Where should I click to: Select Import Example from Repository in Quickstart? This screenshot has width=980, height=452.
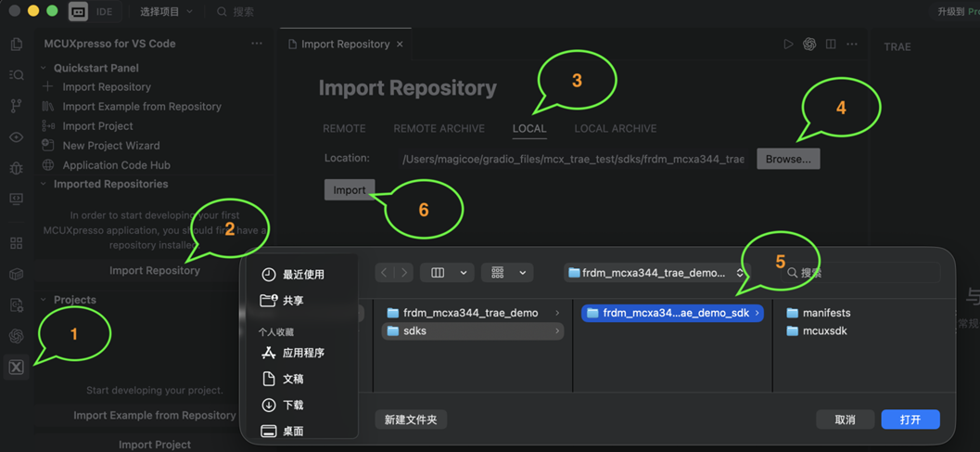pos(142,107)
